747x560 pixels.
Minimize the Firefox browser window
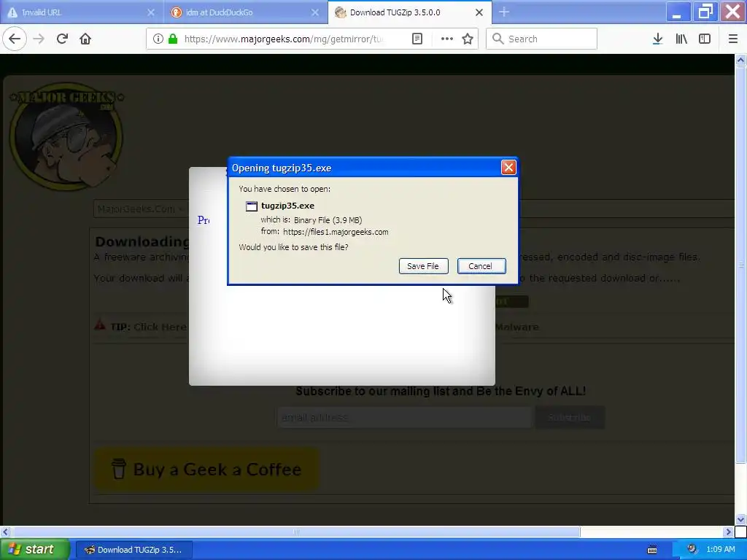[678, 12]
